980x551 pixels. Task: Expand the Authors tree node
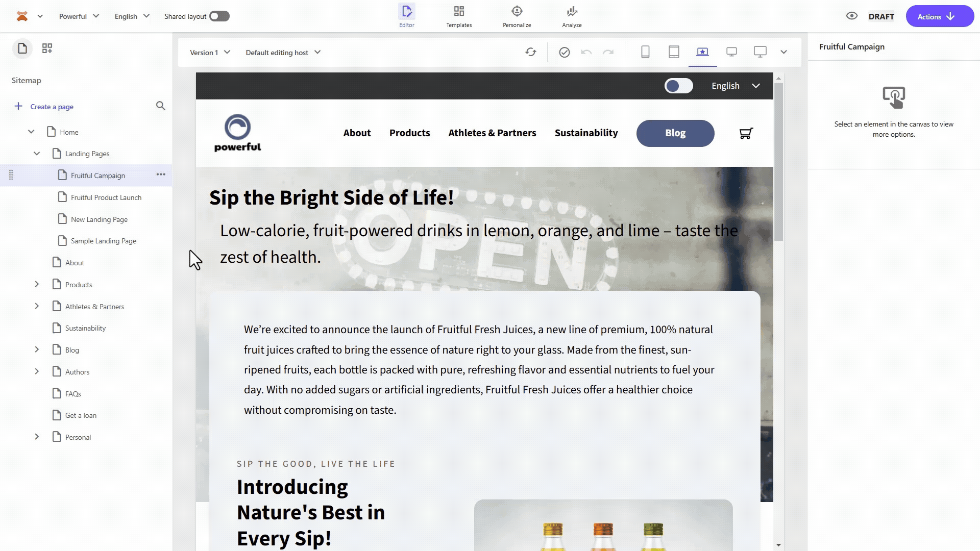(37, 371)
